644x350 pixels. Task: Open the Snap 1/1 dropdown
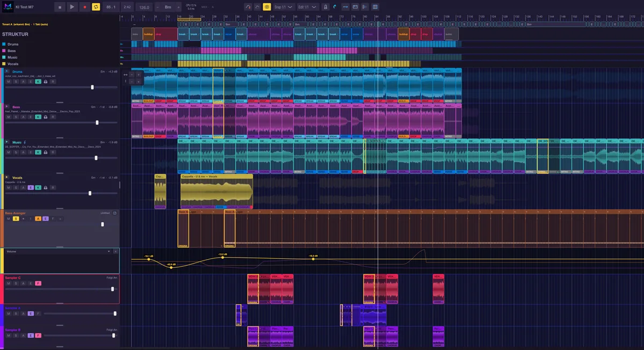[x=283, y=7]
